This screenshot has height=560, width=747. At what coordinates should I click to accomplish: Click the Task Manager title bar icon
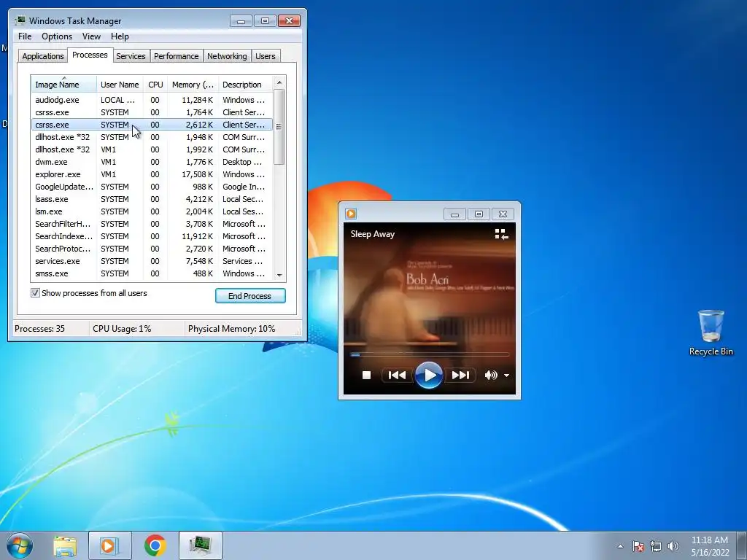point(20,20)
